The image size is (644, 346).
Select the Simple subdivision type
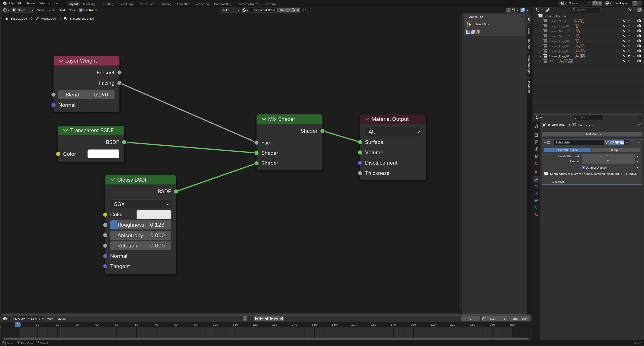[615, 150]
